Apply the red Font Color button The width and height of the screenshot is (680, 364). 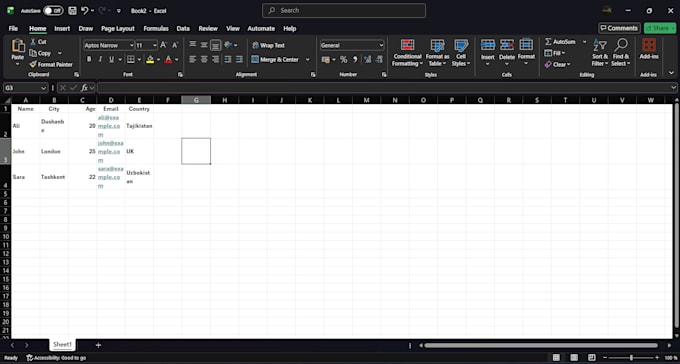(168, 59)
